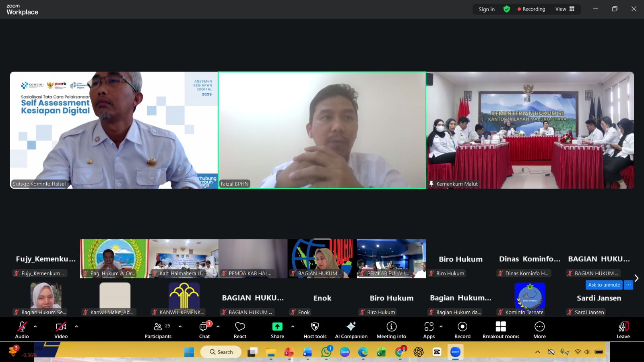Viewport: 644px width, 362px height.
Task: Start sharing screen with Share
Action: click(x=277, y=330)
